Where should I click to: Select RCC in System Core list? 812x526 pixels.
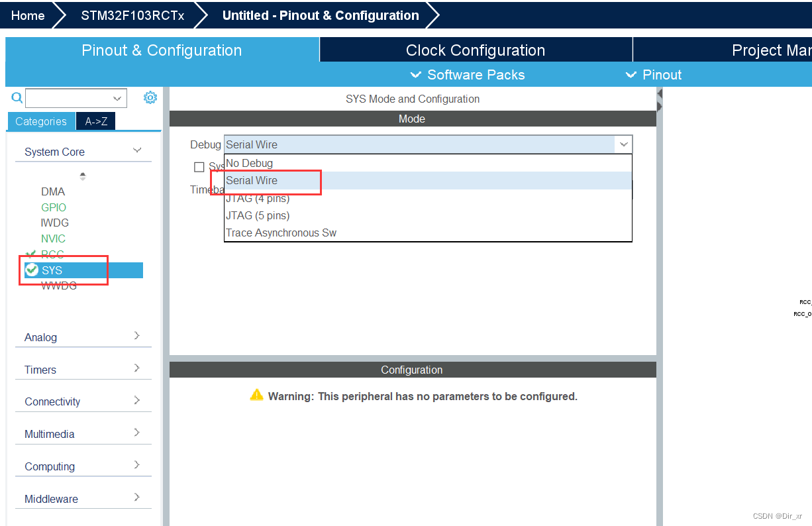coord(52,254)
